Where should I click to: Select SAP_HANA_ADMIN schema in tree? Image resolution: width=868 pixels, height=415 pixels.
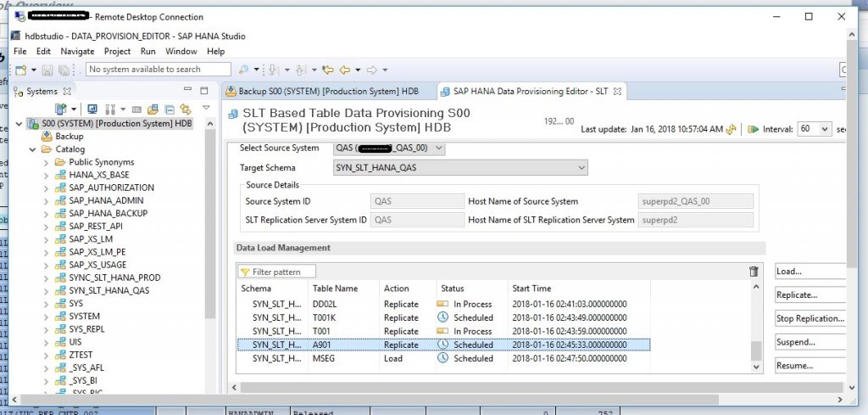pos(106,200)
